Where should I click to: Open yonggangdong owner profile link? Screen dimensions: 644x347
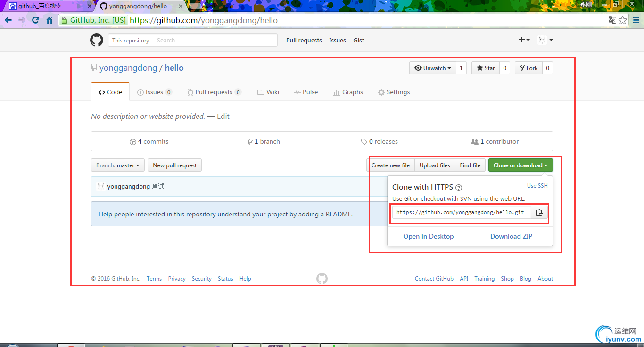click(x=128, y=68)
